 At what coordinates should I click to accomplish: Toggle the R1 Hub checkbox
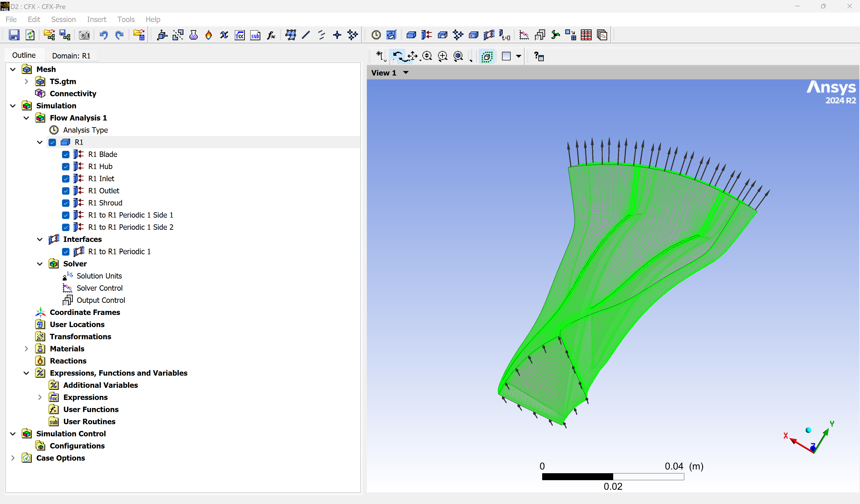tap(66, 167)
